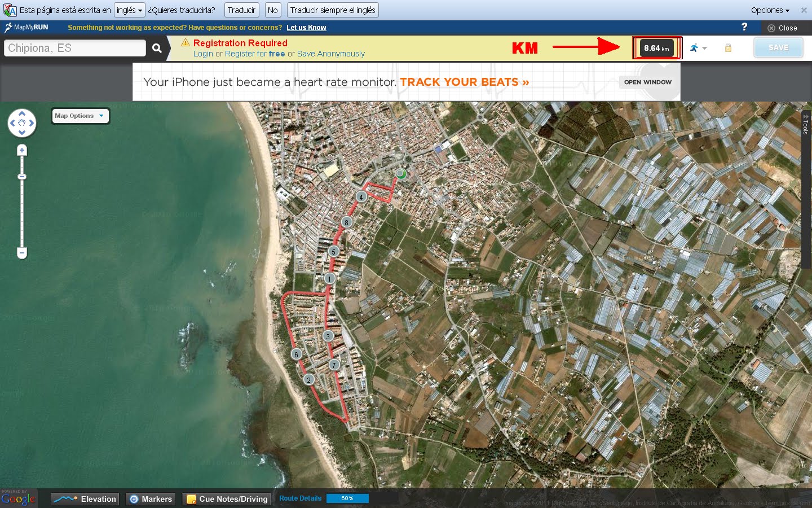Open the Cue Notes/Driving panel
This screenshot has width=812, height=508.
pyautogui.click(x=227, y=499)
